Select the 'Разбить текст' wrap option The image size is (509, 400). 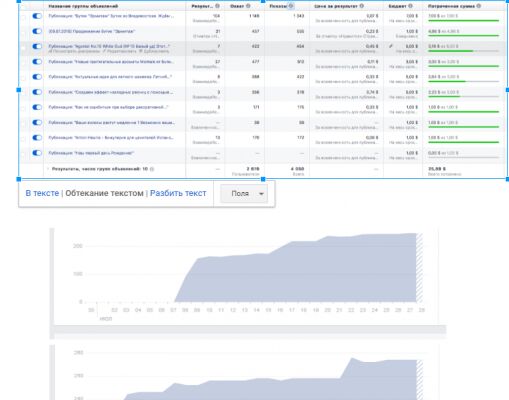(178, 193)
